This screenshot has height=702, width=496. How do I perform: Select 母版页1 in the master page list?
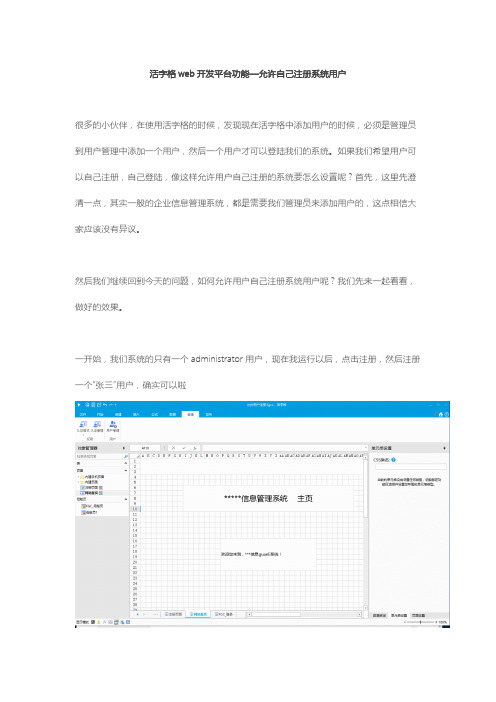point(90,512)
